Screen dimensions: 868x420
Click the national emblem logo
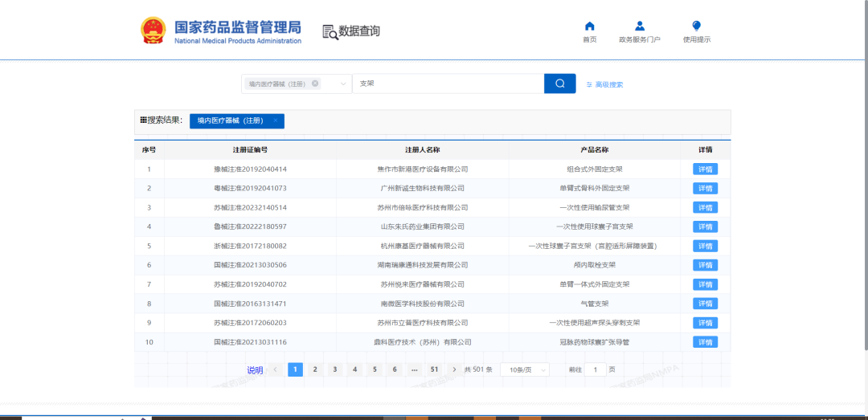point(153,31)
